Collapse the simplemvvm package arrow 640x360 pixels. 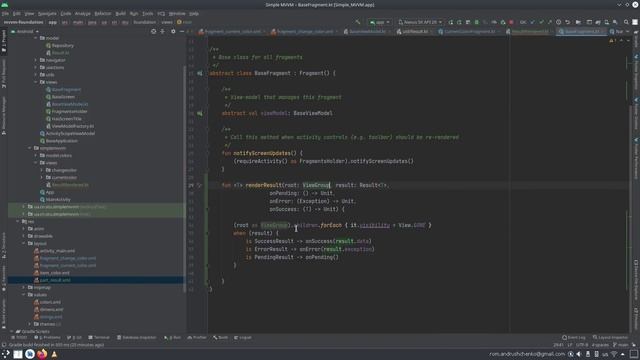coord(29,148)
